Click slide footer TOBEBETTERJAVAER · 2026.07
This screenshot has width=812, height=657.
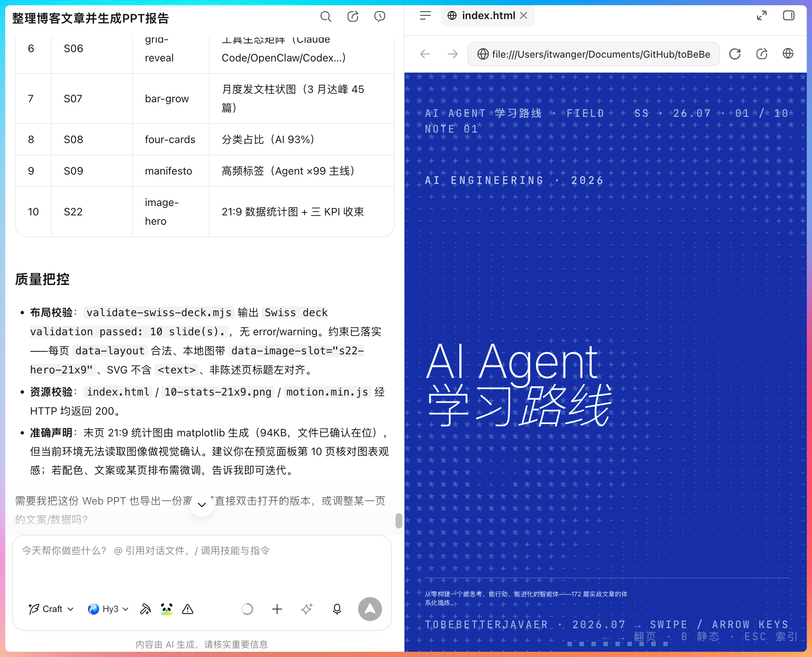pos(525,624)
